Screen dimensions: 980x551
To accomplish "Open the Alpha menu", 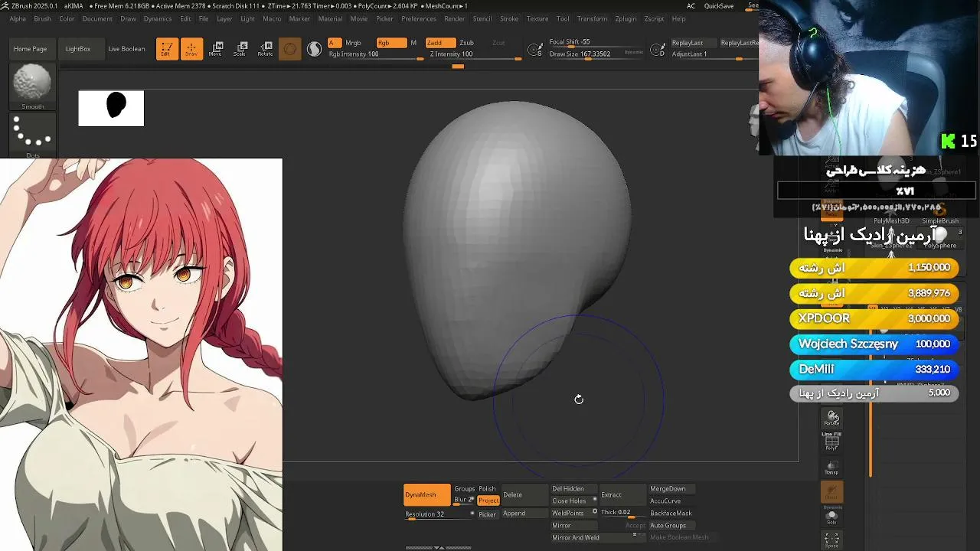I will tap(18, 18).
